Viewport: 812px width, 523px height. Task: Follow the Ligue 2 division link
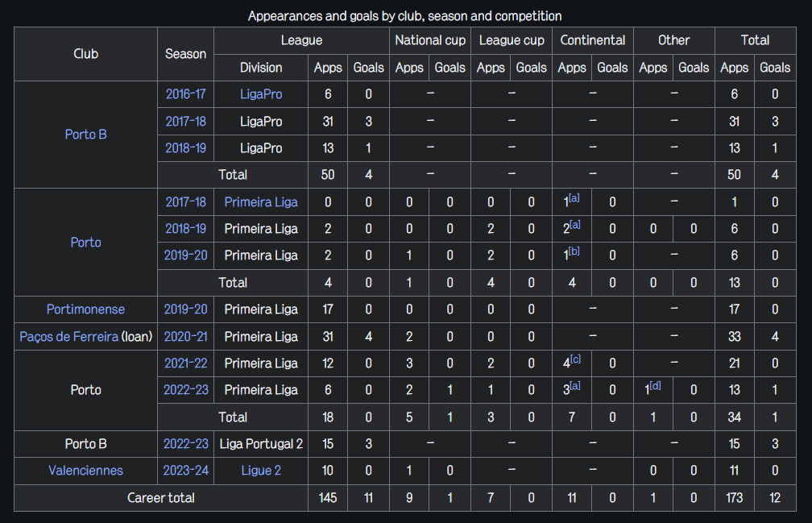[261, 471]
